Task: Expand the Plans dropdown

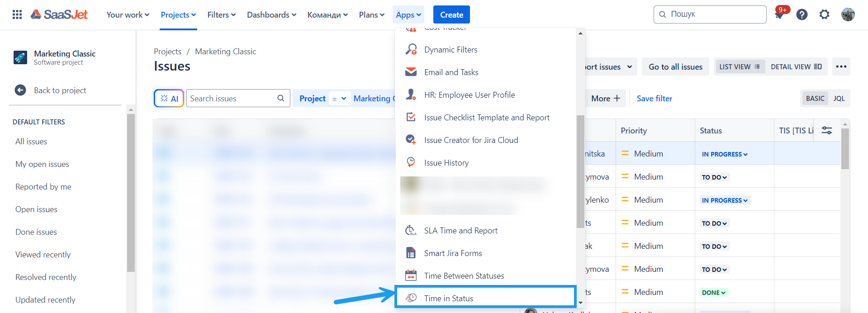Action: [x=371, y=14]
